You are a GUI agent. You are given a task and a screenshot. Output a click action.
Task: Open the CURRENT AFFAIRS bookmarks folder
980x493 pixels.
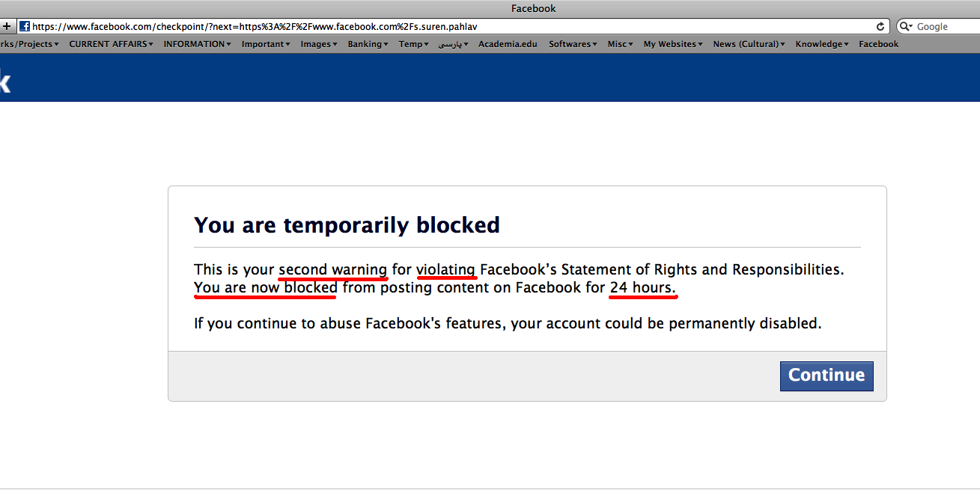click(x=111, y=44)
